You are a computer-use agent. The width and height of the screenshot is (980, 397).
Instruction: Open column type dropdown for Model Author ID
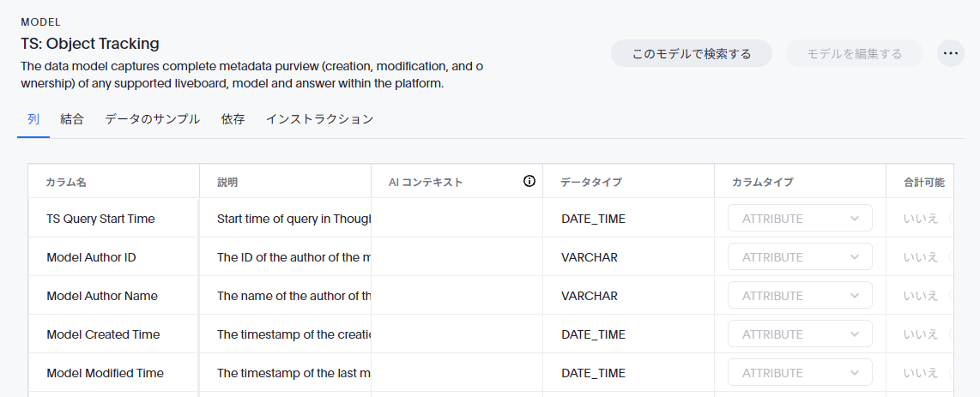click(800, 257)
